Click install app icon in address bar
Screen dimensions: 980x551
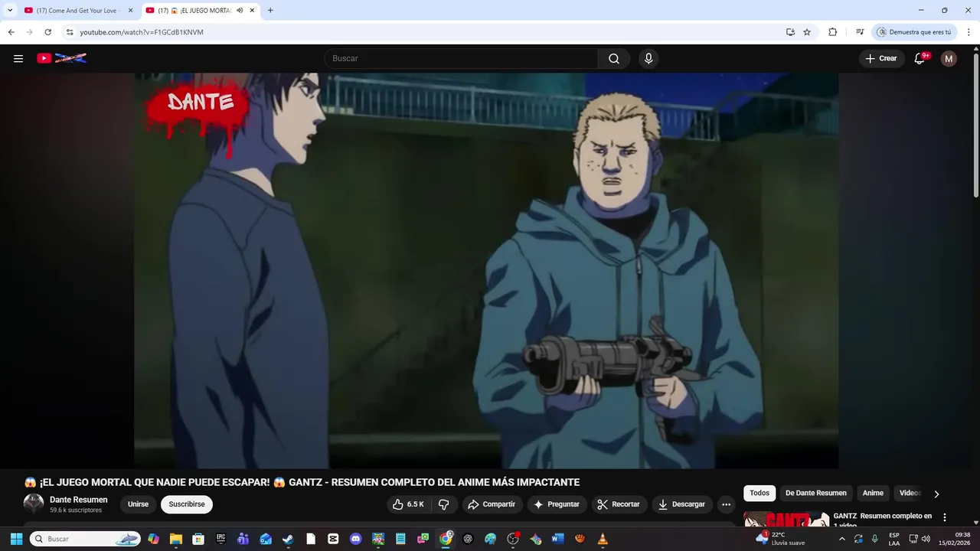pos(790,32)
